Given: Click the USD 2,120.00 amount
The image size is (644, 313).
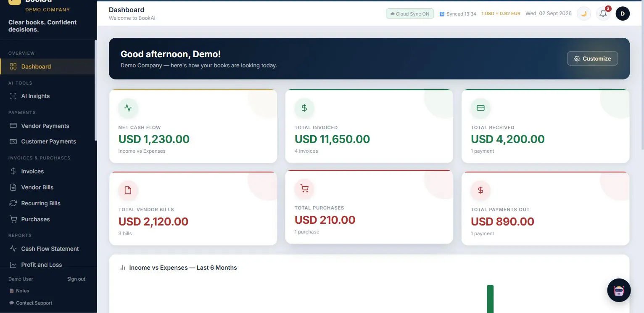Looking at the screenshot, I should (x=153, y=221).
